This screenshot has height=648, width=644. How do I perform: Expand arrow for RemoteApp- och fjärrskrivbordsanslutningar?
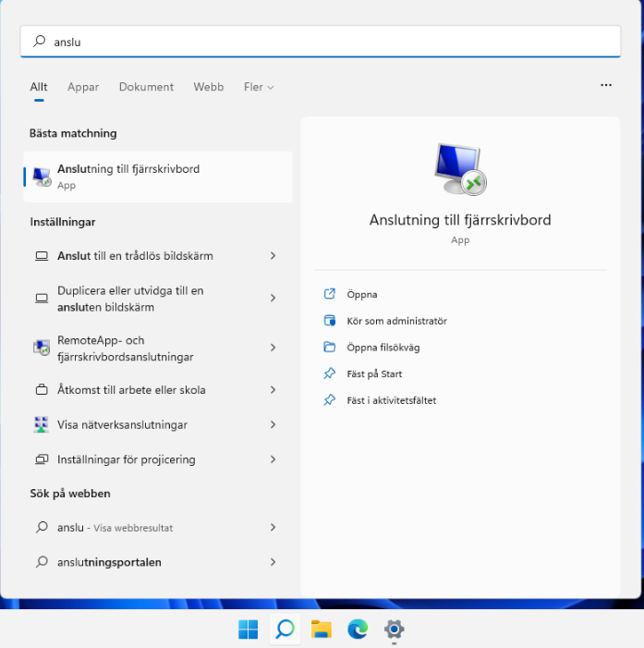pyautogui.click(x=273, y=348)
